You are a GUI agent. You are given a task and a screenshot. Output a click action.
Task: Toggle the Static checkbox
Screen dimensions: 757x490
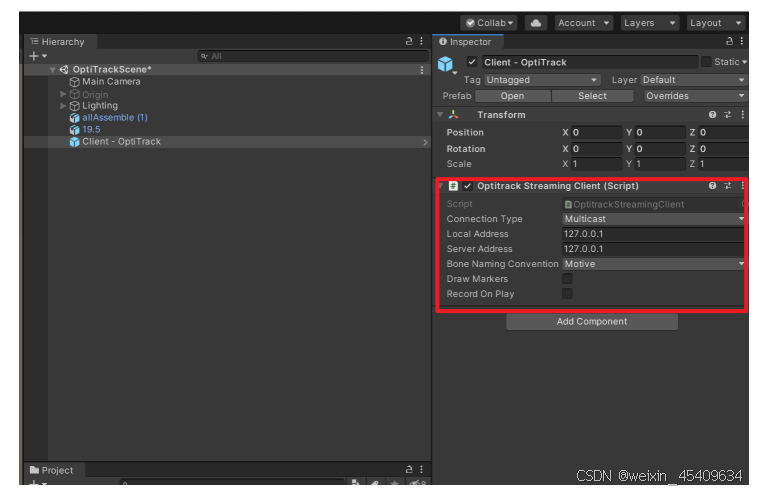(x=706, y=62)
